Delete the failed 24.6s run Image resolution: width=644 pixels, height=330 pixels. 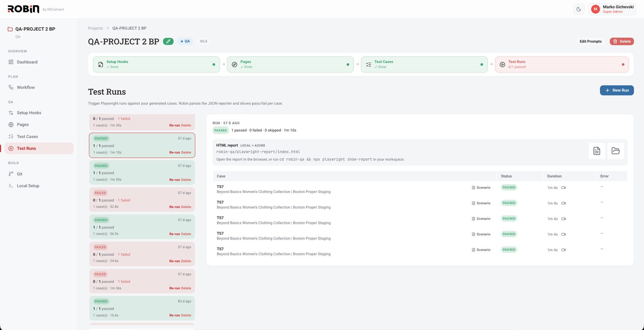coord(186,261)
